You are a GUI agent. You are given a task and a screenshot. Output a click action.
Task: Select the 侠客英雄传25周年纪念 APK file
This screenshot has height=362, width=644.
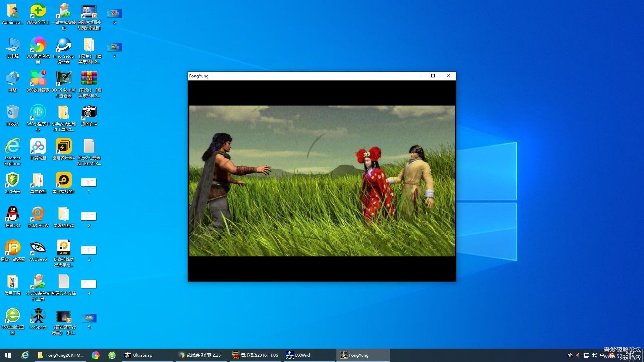tap(64, 254)
